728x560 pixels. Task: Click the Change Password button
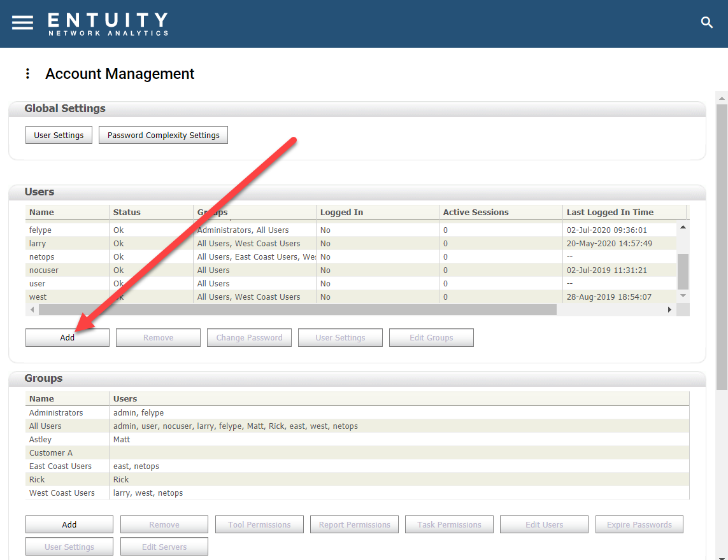[249, 337]
